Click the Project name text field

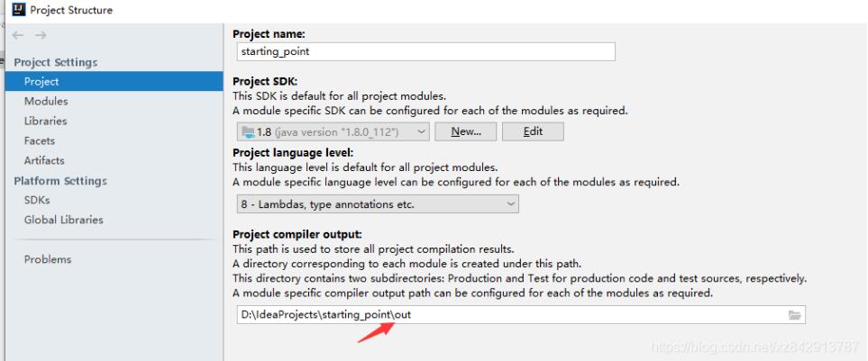click(423, 52)
